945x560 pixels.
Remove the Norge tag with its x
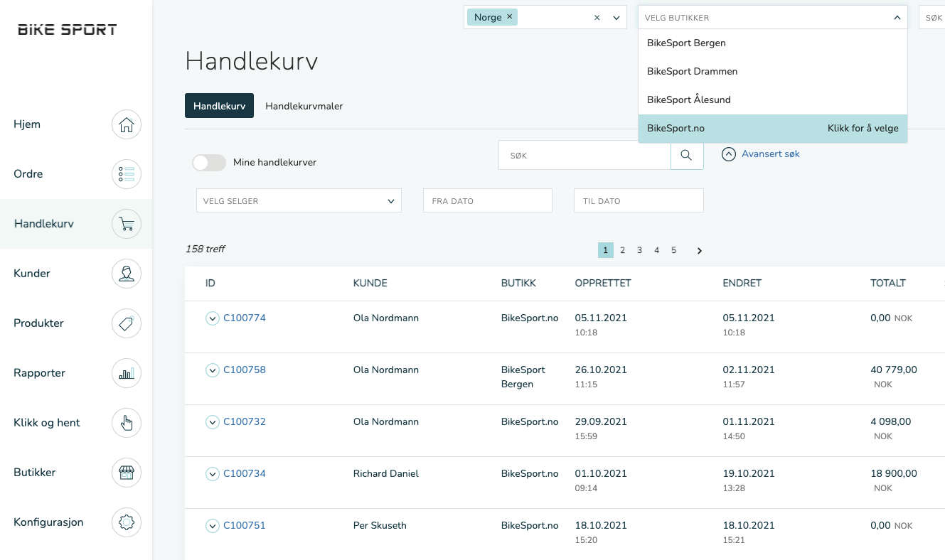(509, 17)
